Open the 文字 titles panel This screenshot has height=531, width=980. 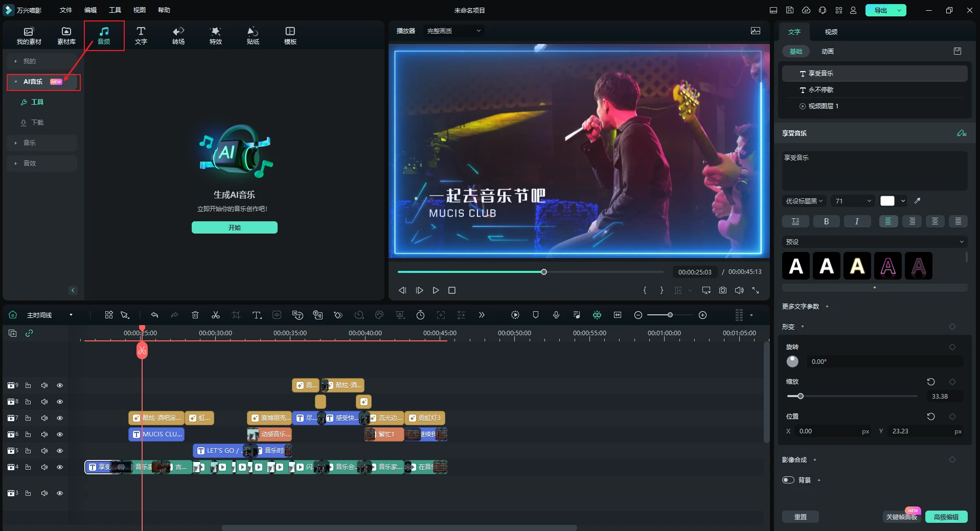point(141,36)
